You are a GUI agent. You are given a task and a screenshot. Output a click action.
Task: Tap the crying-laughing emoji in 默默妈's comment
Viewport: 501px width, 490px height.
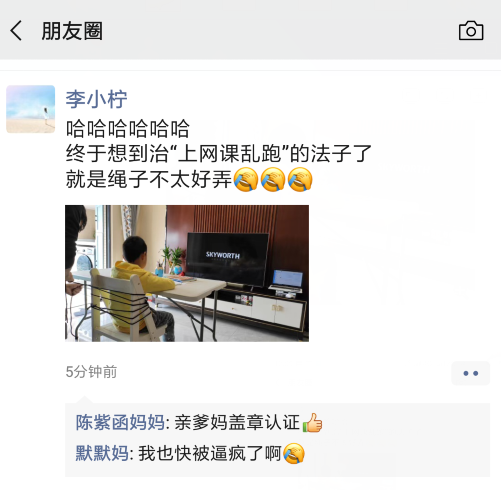pos(294,453)
